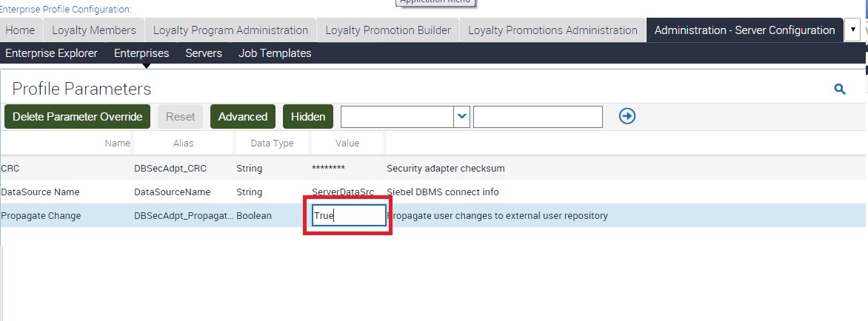Open the Home tab

coord(20,30)
